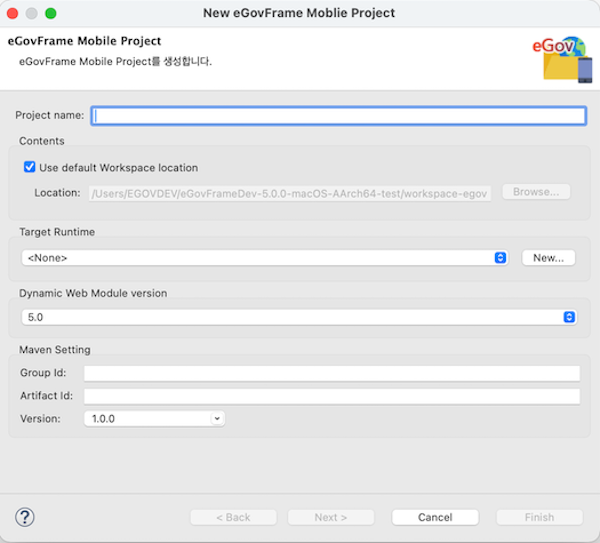Click the workspace Location path field
The width and height of the screenshot is (600, 543).
[290, 193]
